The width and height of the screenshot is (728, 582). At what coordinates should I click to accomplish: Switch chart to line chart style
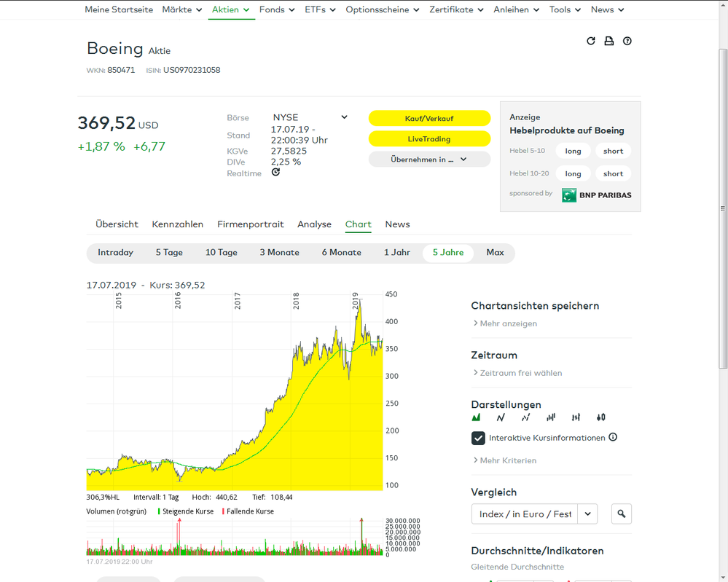[x=501, y=417]
